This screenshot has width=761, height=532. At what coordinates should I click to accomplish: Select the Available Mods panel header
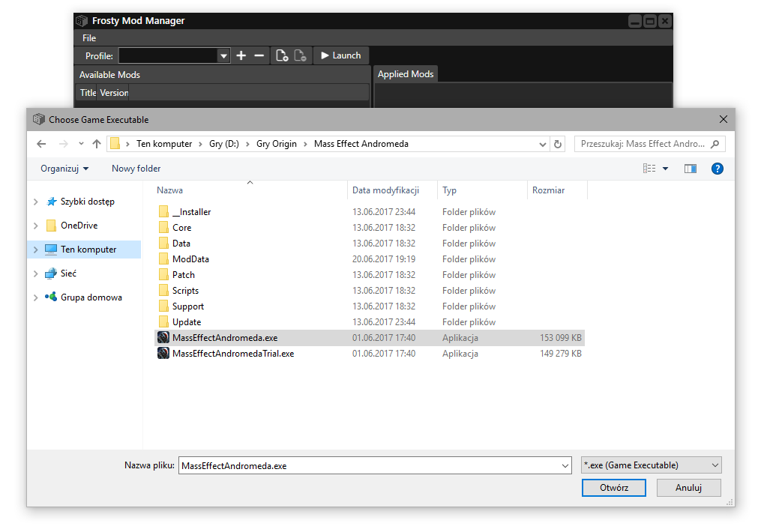tap(109, 75)
